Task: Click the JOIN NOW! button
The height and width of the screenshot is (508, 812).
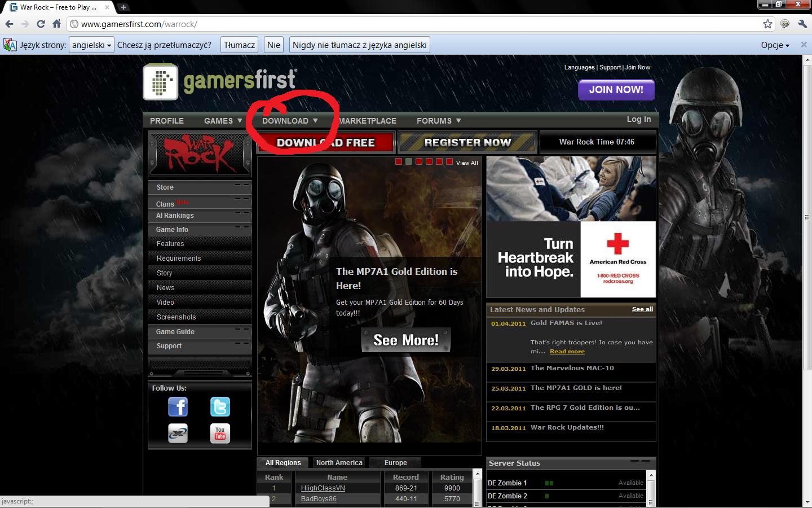Action: [x=616, y=90]
